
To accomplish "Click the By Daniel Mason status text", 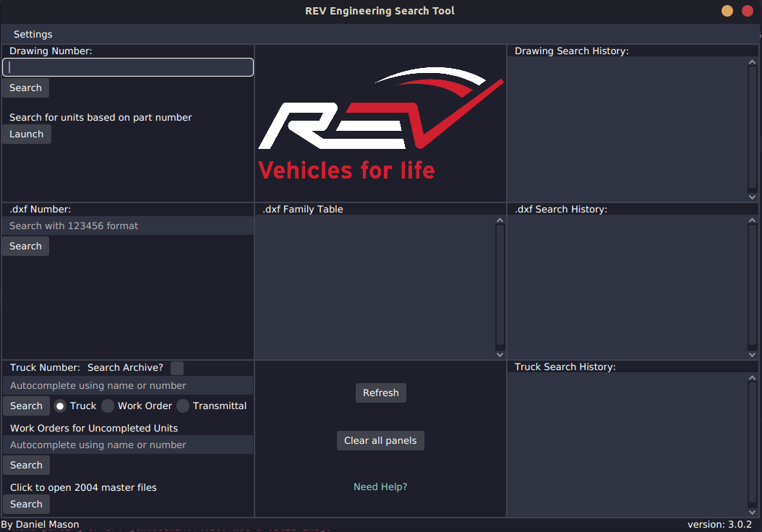I will pyautogui.click(x=40, y=525).
